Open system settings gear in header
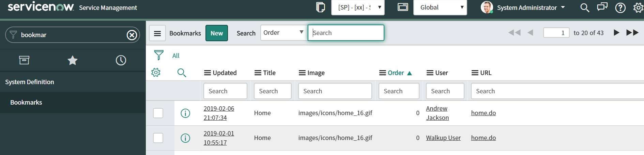644x155 pixels. tap(638, 7)
